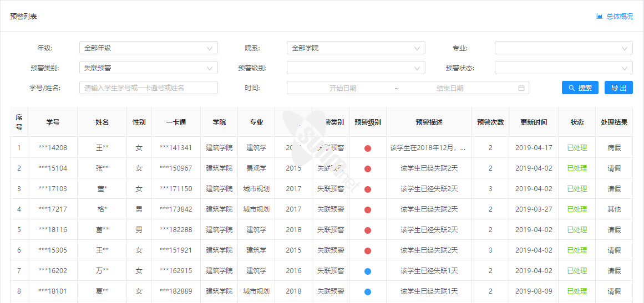Click 已处理 status in row 3
Image resolution: width=644 pixels, height=303 pixels.
click(x=576, y=189)
